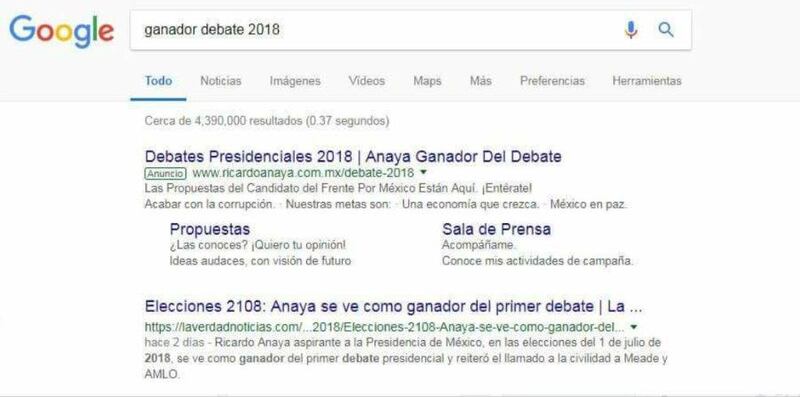This screenshot has height=397, width=800.
Task: Open the Propuestas sitelink
Action: click(x=210, y=229)
